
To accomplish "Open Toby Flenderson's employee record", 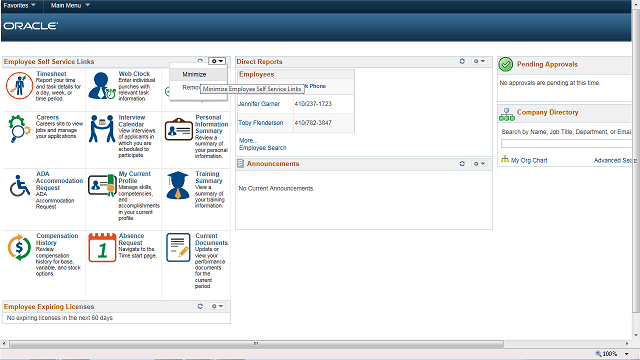I will point(260,122).
